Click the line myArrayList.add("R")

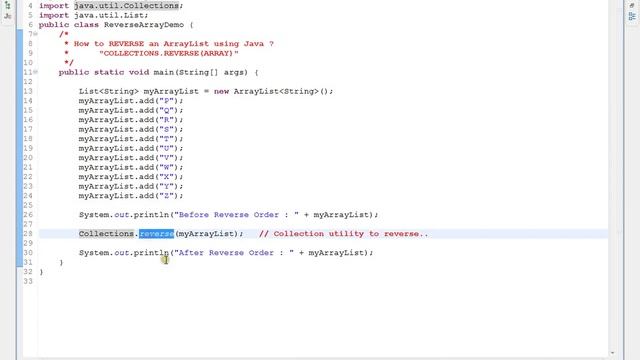coord(131,120)
